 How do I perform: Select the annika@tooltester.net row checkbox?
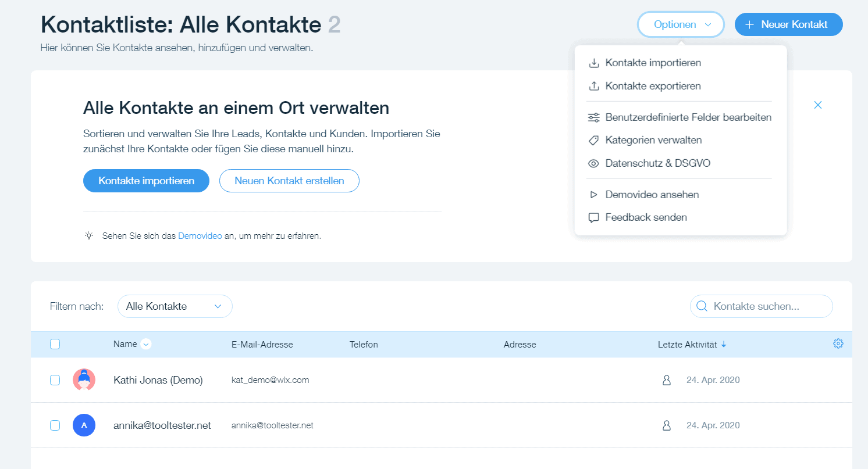pyautogui.click(x=55, y=425)
